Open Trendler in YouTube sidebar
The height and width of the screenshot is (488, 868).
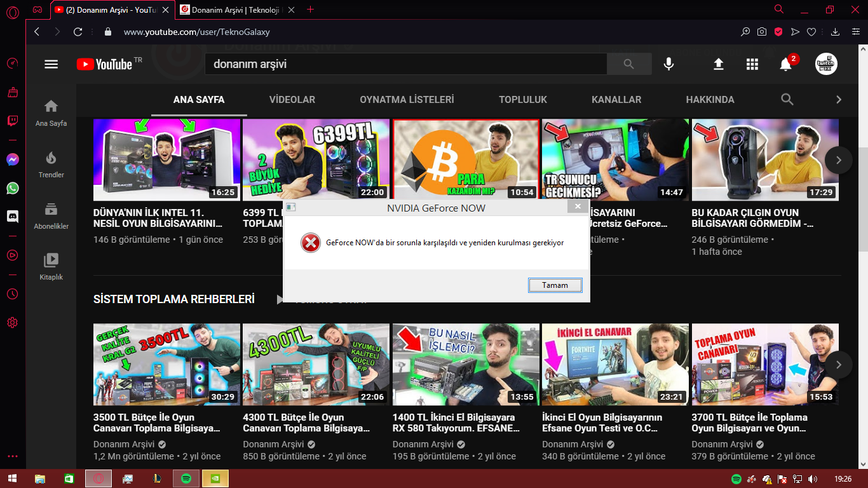(51, 165)
